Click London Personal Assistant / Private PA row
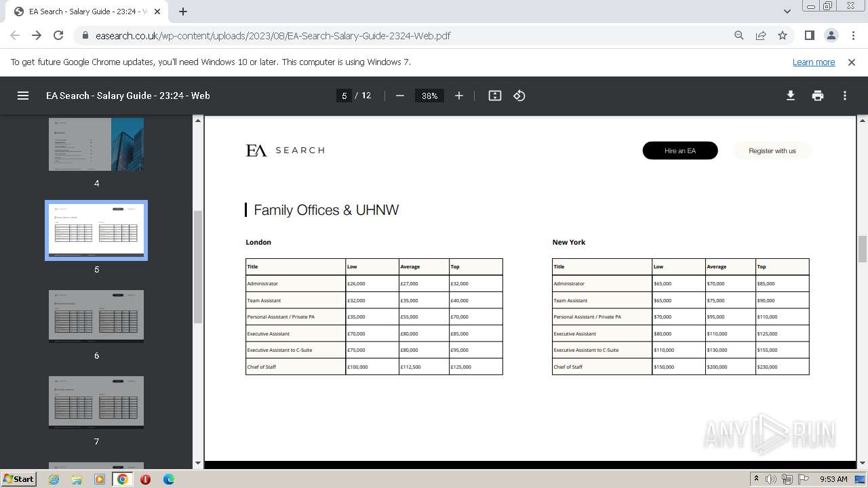 point(374,317)
